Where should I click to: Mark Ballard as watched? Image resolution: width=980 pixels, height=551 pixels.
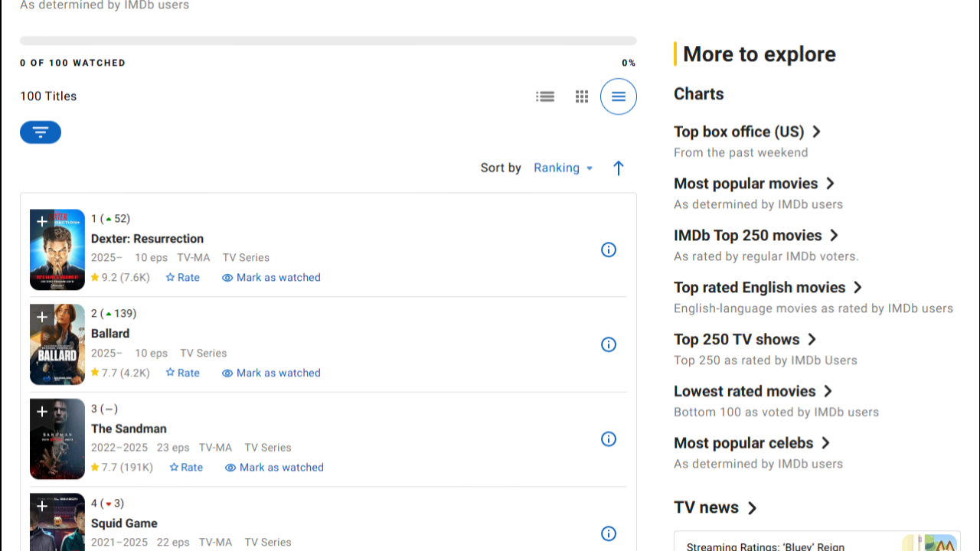pos(271,373)
